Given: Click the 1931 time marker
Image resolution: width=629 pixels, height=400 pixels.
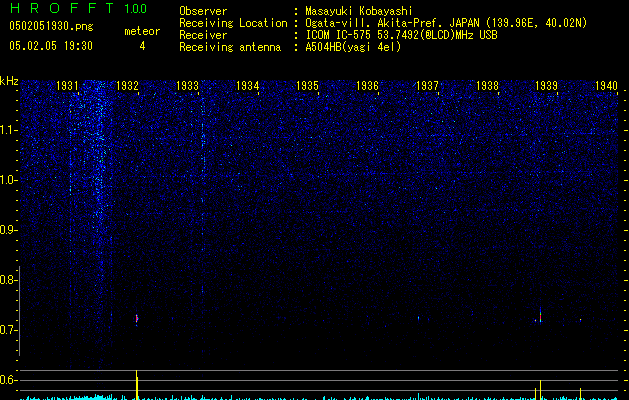Looking at the screenshot, I should [x=67, y=85].
